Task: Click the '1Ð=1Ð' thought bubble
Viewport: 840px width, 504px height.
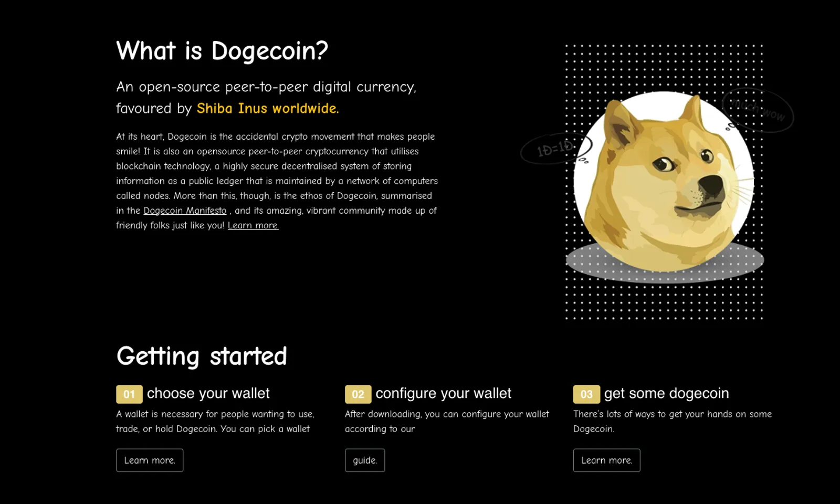Action: [x=556, y=149]
